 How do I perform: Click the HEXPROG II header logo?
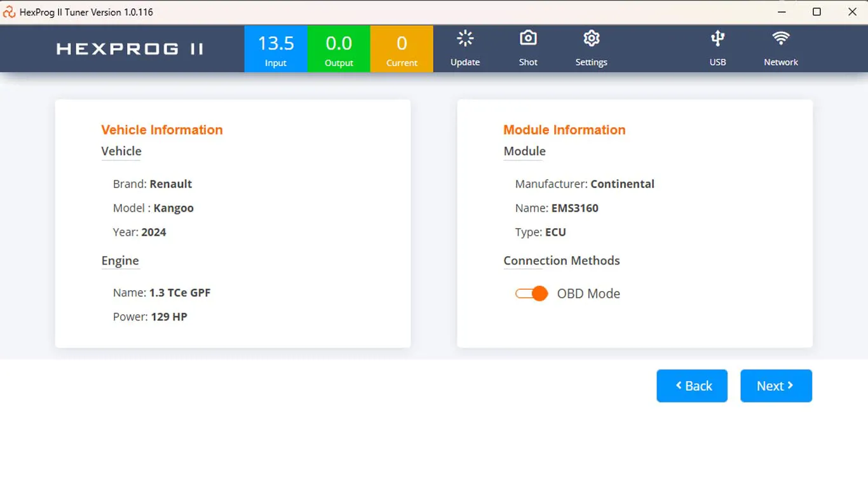point(130,49)
